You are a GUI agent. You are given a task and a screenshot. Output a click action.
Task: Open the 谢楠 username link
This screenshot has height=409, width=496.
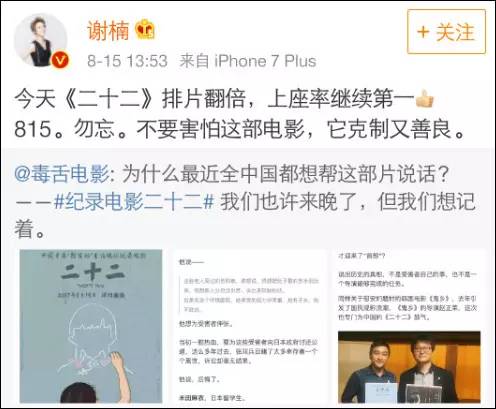[108, 30]
